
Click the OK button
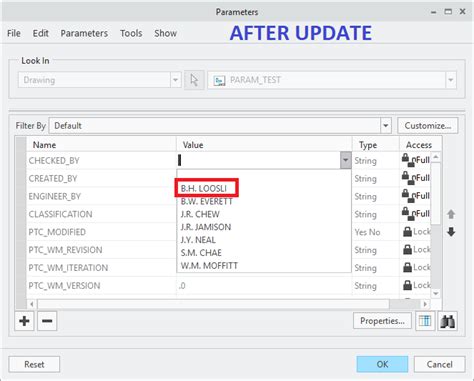point(382,364)
